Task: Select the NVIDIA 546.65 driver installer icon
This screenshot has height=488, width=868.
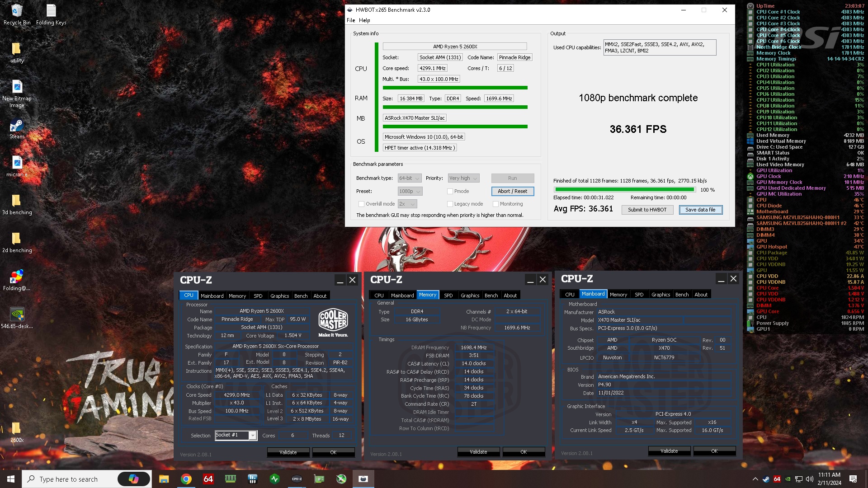Action: tap(17, 319)
